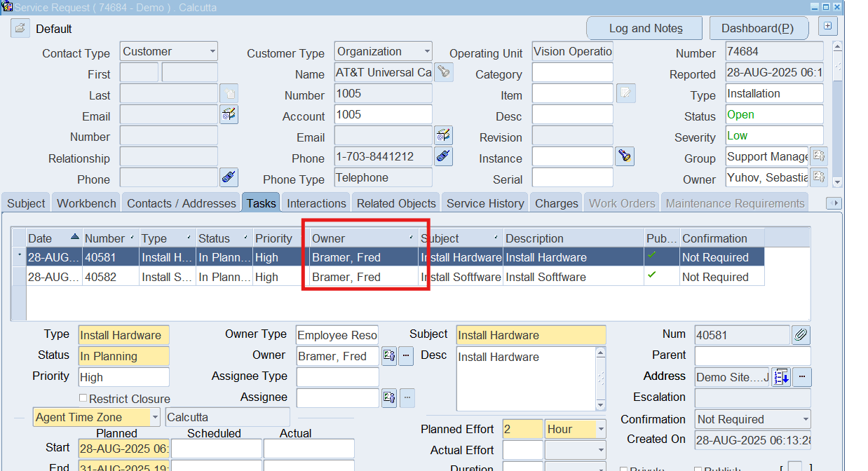The width and height of the screenshot is (868, 471).
Task: Click the resource icon next to request Owner field
Action: point(819,177)
